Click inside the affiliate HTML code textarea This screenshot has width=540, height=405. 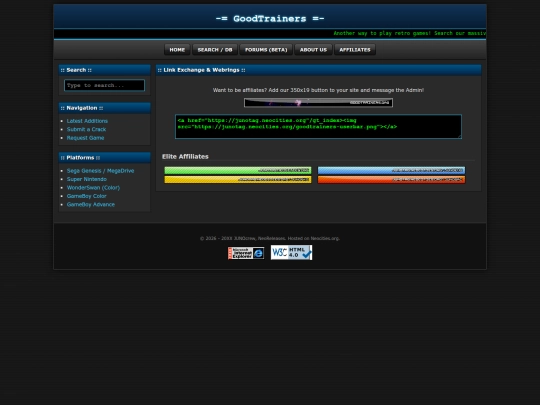point(318,126)
